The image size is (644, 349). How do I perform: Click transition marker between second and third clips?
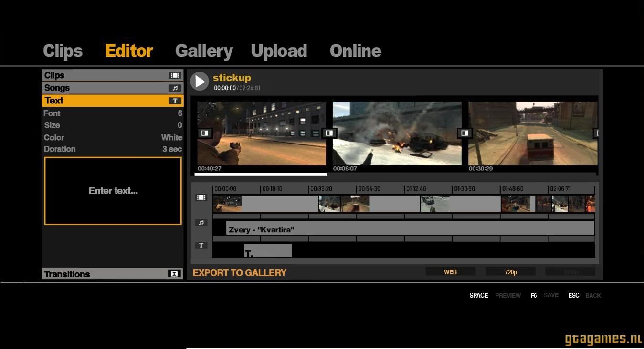pyautogui.click(x=465, y=133)
